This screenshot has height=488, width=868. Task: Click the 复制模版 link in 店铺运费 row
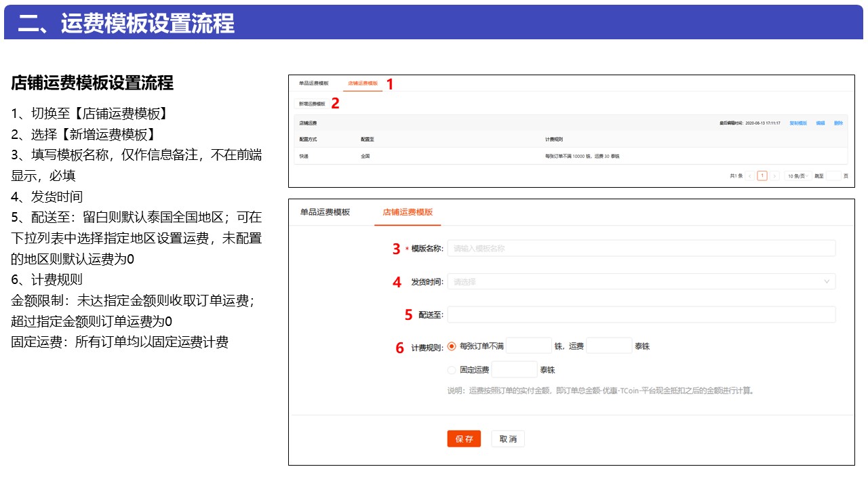798,123
